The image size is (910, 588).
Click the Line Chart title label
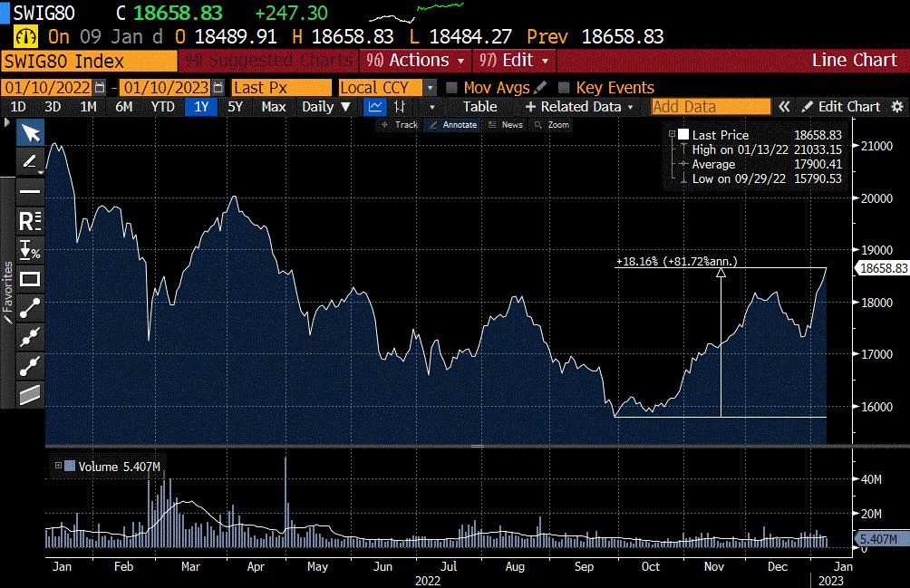click(x=855, y=61)
